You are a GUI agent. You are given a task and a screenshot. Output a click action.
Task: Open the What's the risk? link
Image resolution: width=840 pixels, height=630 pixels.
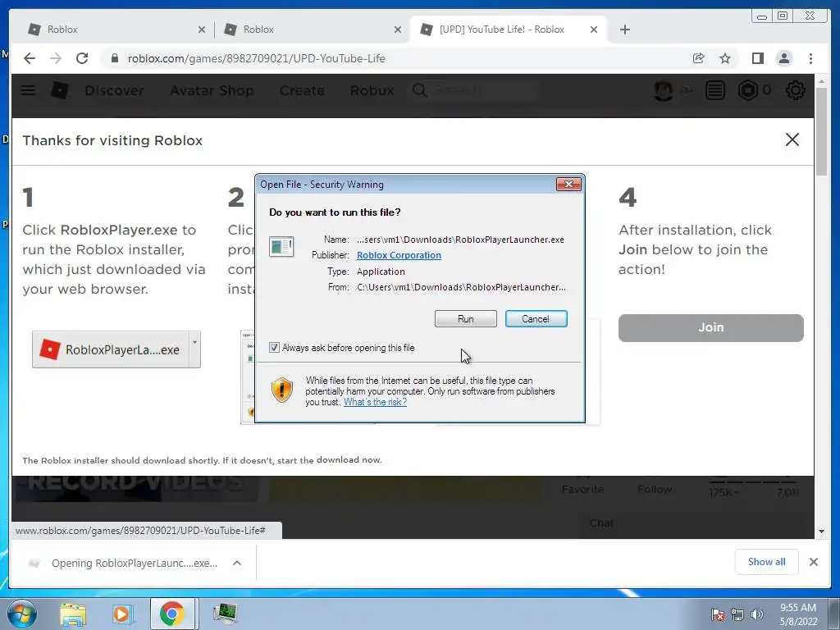point(375,402)
